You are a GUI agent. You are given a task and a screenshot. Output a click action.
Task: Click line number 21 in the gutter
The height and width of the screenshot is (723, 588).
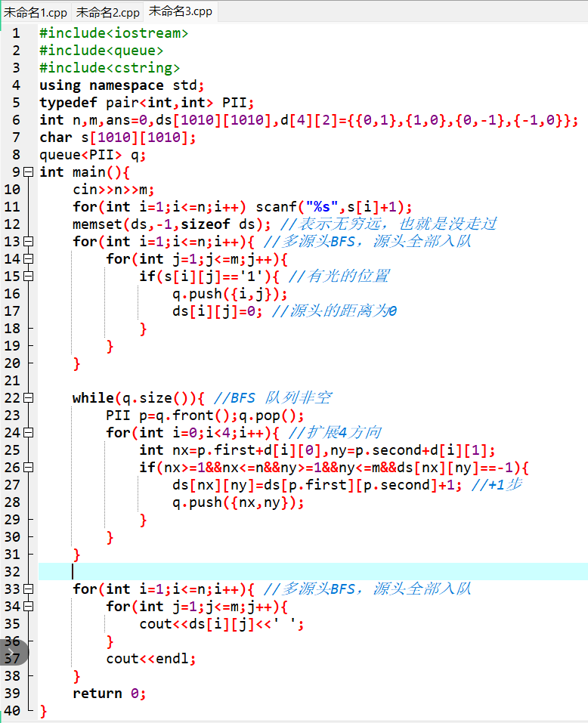point(12,381)
